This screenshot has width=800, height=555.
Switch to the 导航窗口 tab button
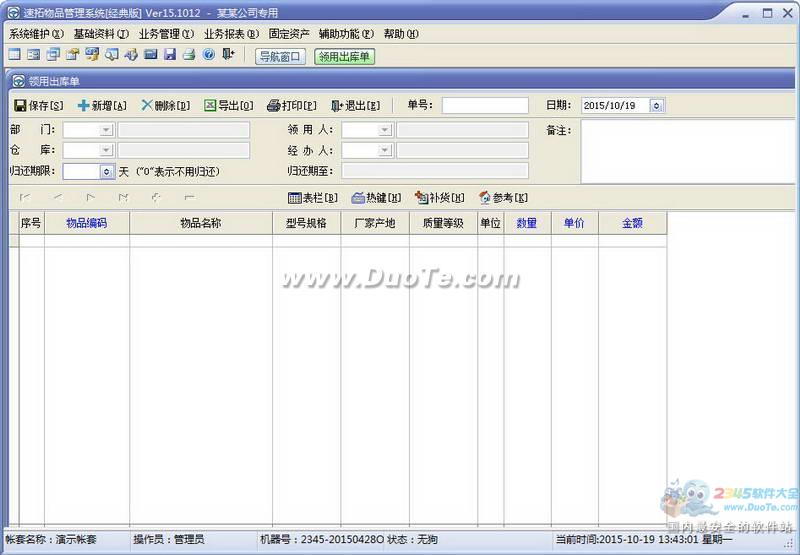click(x=280, y=57)
